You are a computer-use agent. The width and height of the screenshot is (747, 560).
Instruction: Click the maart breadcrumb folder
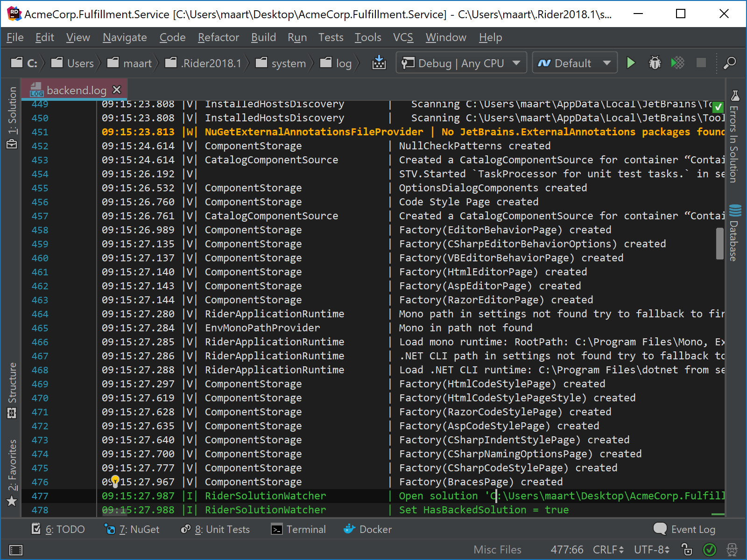pos(129,63)
